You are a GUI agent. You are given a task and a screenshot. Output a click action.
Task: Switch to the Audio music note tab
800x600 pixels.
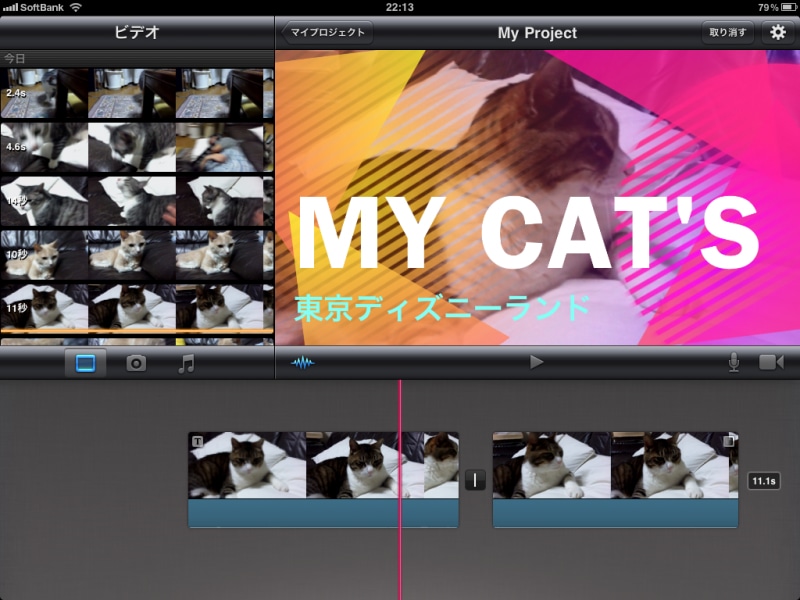tap(186, 363)
